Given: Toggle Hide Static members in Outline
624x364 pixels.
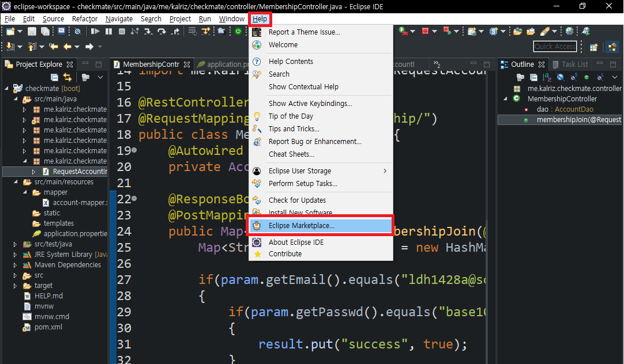Looking at the screenshot, I should 573,77.
